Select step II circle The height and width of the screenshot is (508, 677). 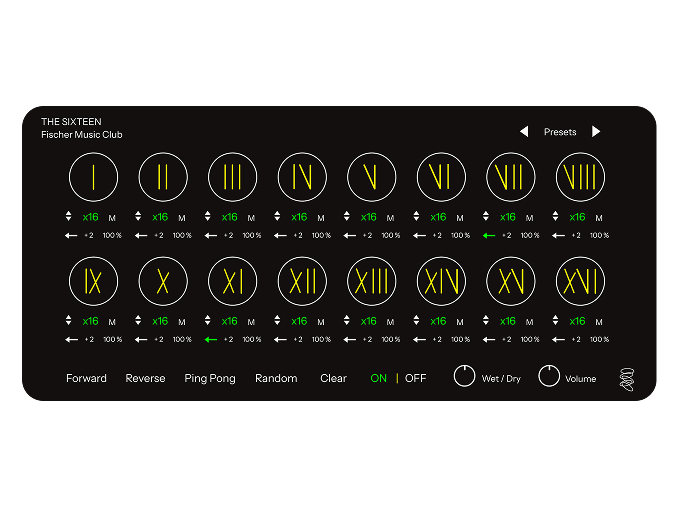point(163,177)
